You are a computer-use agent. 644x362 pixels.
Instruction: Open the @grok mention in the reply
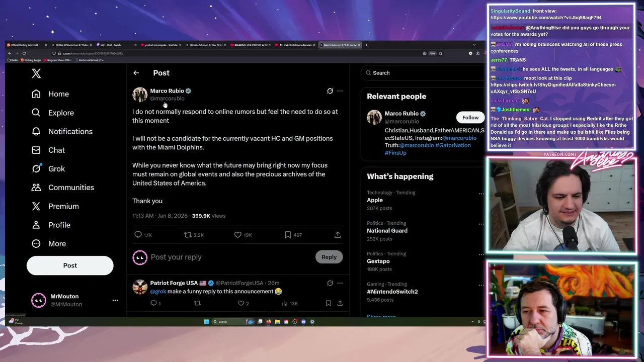[x=158, y=292]
